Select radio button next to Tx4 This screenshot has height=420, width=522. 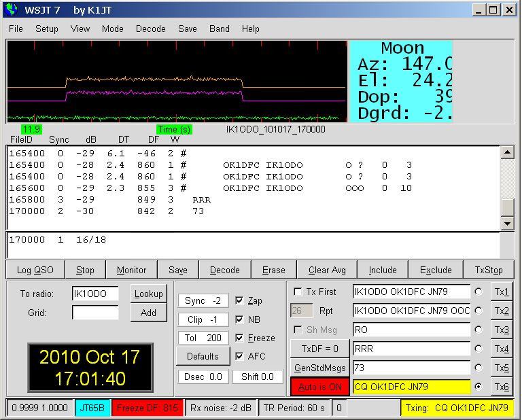478,349
